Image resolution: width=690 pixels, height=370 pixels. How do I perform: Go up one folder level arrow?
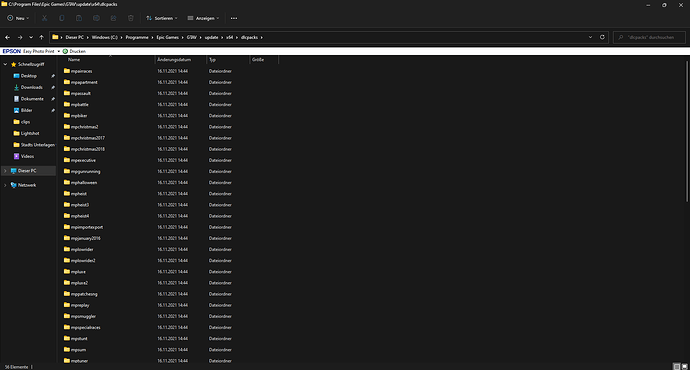point(41,37)
